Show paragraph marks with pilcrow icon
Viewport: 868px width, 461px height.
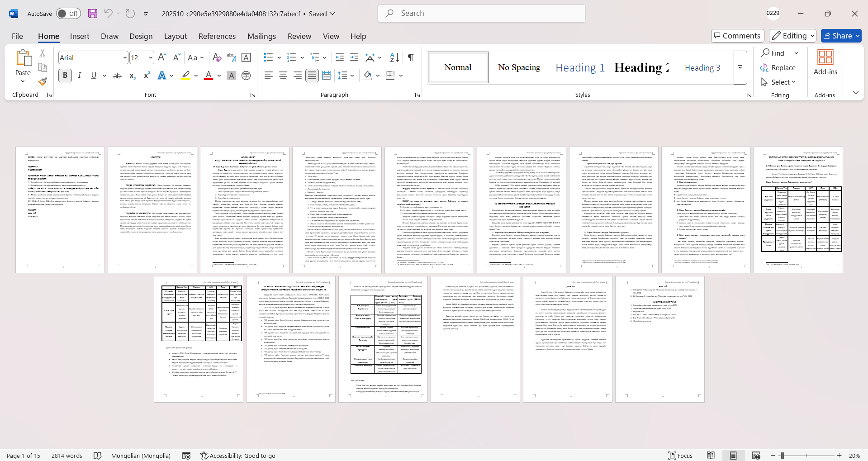(411, 57)
